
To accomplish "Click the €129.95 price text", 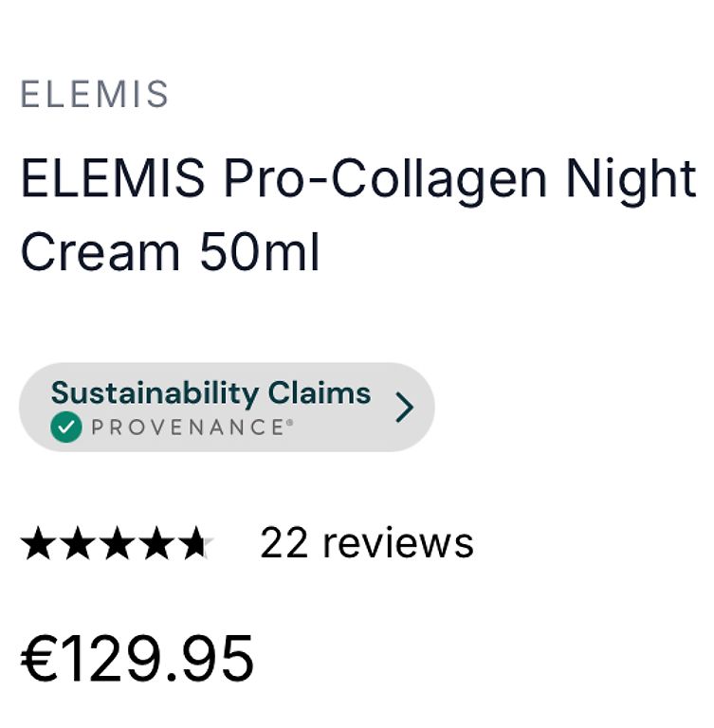I will (137, 659).
